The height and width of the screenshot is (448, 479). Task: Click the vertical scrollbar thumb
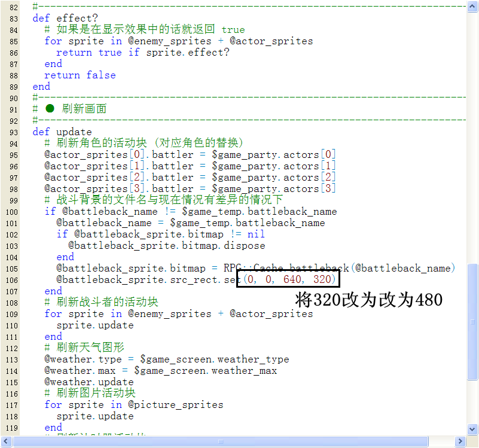pyautogui.click(x=472, y=321)
